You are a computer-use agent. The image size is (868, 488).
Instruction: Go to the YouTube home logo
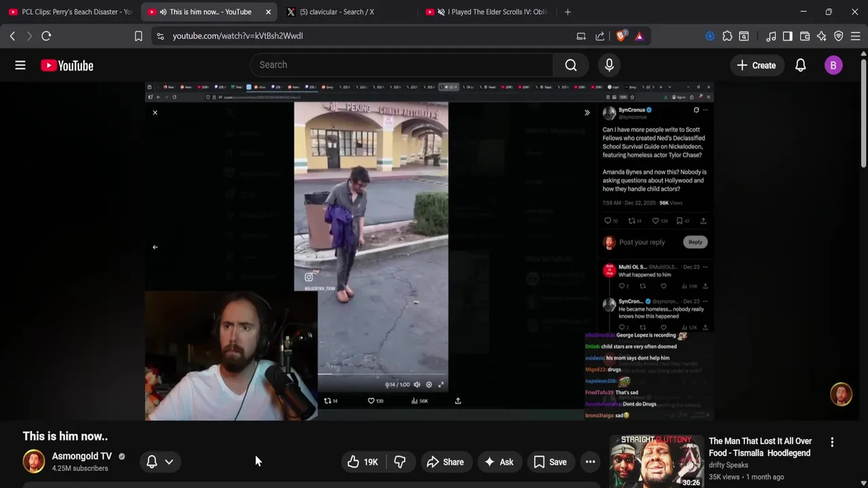66,66
